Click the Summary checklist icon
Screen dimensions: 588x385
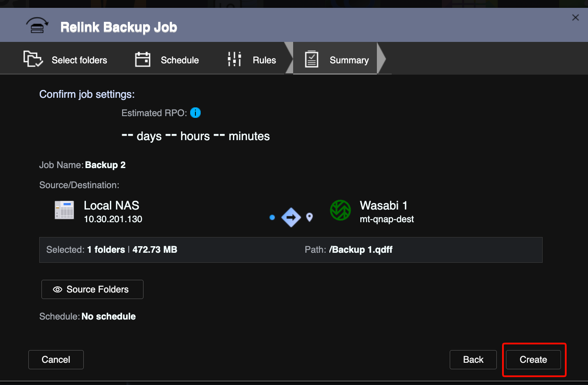pos(311,59)
